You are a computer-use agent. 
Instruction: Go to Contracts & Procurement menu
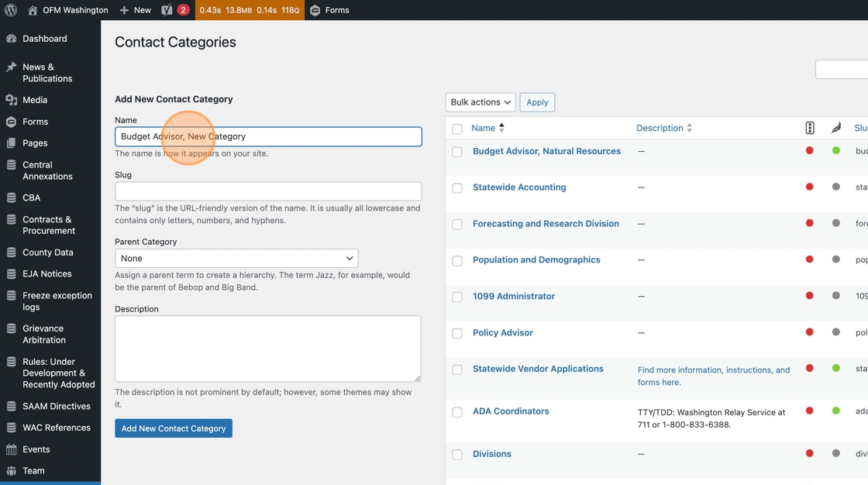tap(48, 225)
